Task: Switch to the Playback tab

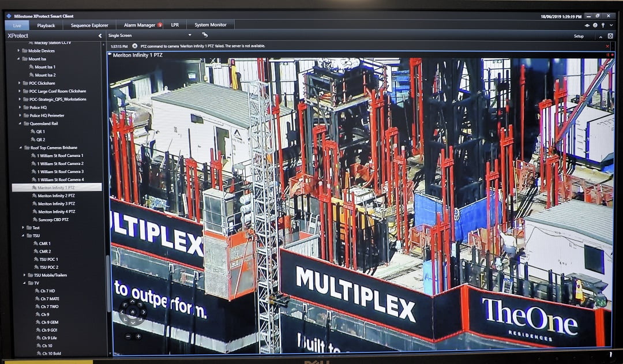Action: (x=46, y=25)
